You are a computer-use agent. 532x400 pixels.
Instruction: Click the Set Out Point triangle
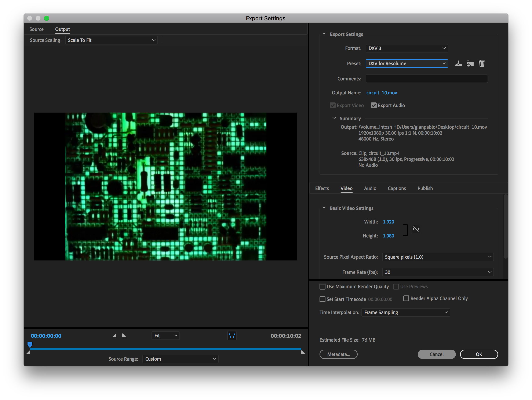124,335
